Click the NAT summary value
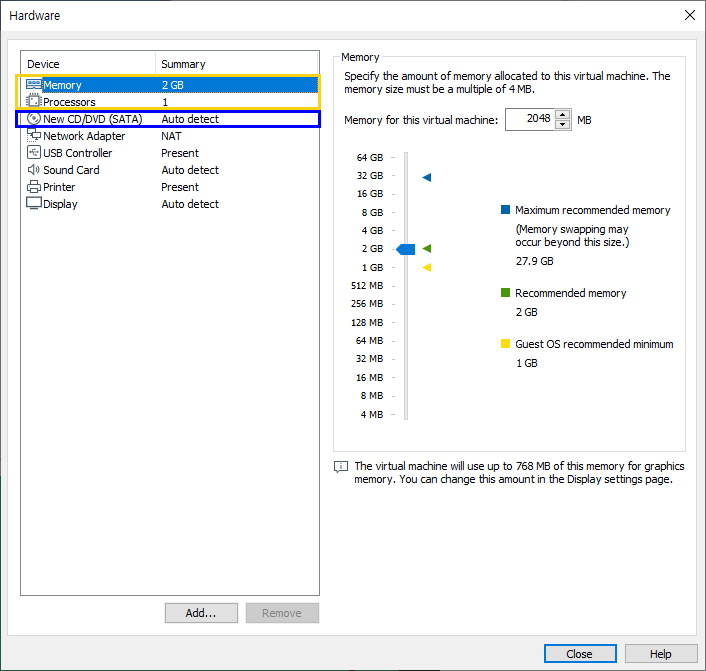Viewport: 706px width, 671px height. coord(172,136)
